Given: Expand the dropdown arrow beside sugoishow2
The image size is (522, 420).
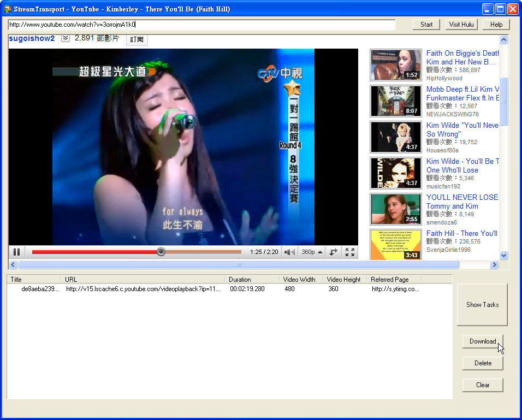Looking at the screenshot, I should coord(66,38).
